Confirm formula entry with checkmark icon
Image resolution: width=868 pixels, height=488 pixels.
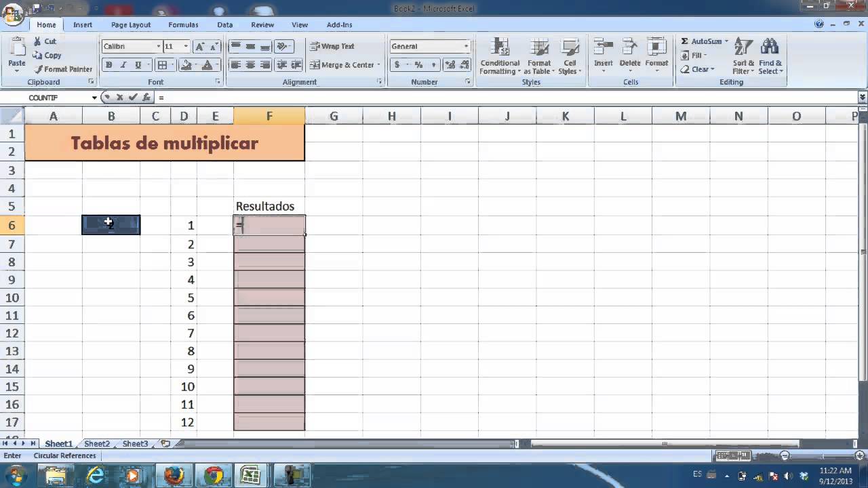133,98
